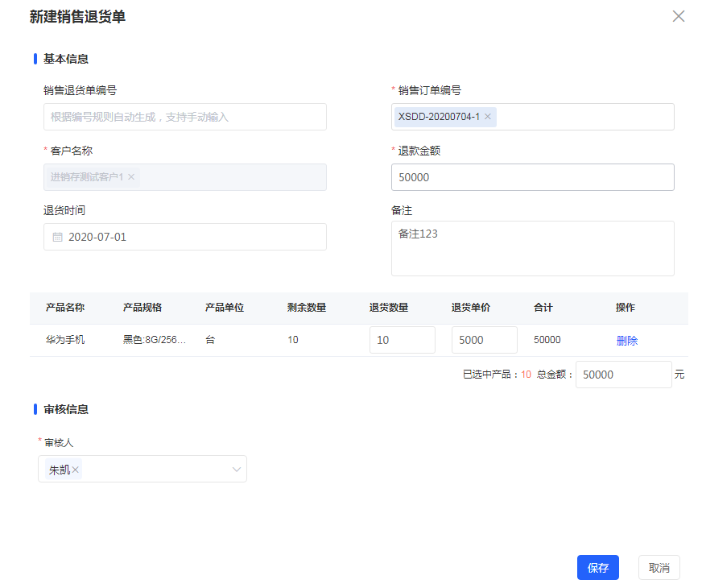702x588 pixels.
Task: Click the 合计 cell value 50000
Action: pyautogui.click(x=547, y=340)
